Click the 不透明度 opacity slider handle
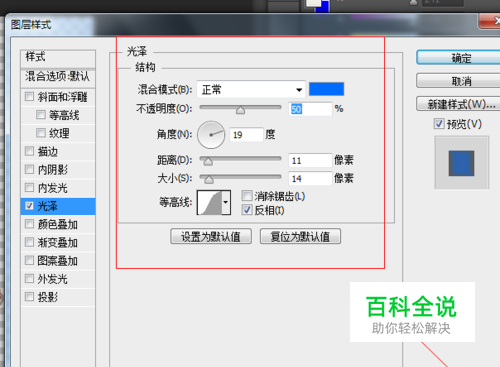Image resolution: width=500 pixels, height=367 pixels. pos(240,110)
